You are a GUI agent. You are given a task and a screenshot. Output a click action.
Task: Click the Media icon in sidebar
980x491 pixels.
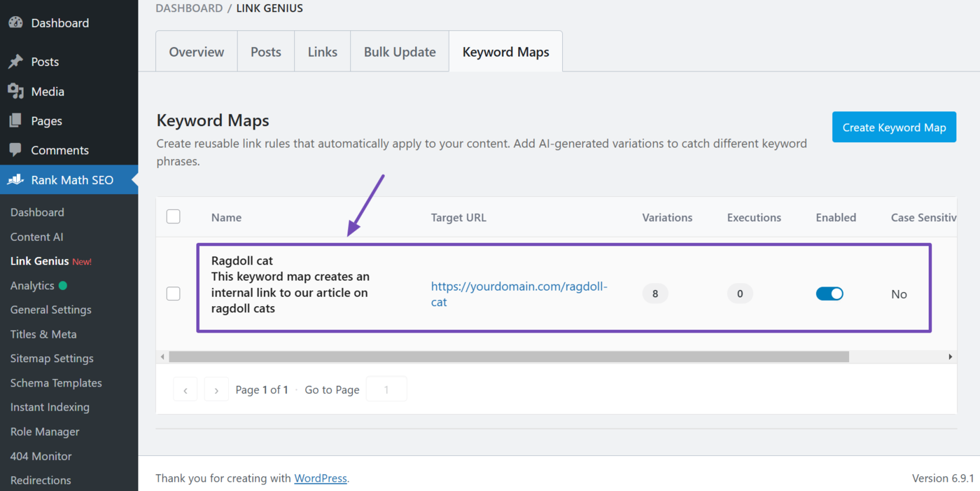[x=15, y=91]
